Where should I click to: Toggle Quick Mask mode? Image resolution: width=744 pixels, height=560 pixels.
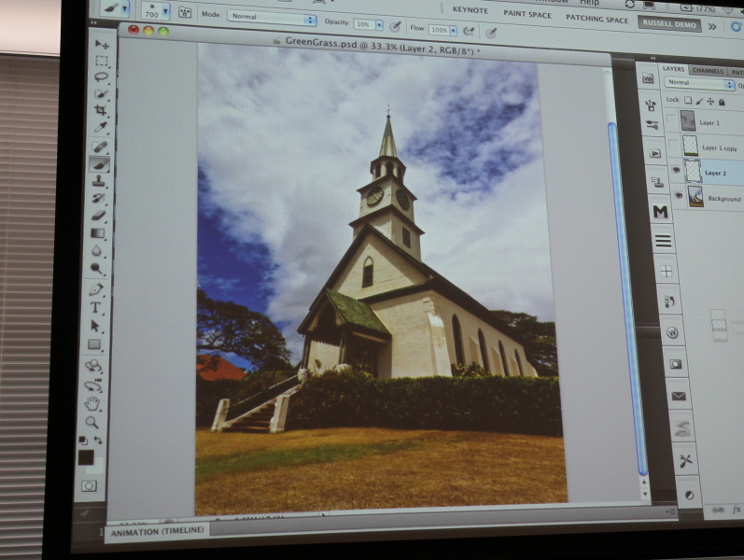[89, 485]
